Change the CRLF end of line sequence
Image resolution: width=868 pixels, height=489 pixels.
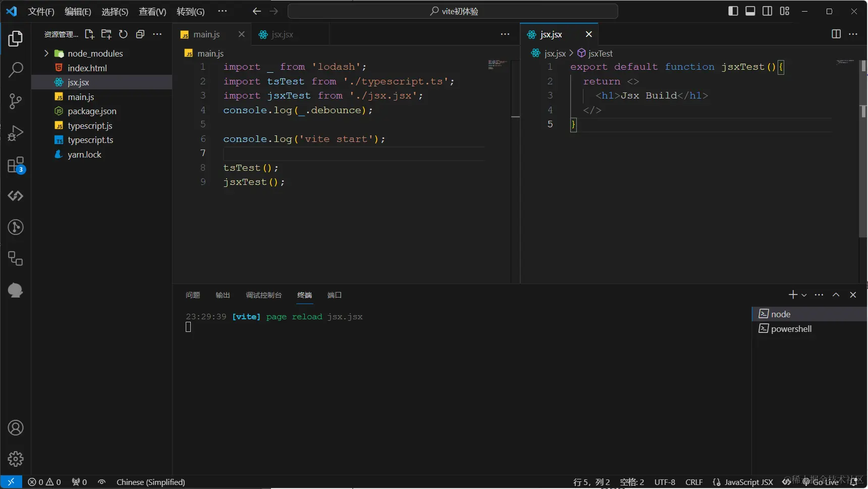point(694,482)
